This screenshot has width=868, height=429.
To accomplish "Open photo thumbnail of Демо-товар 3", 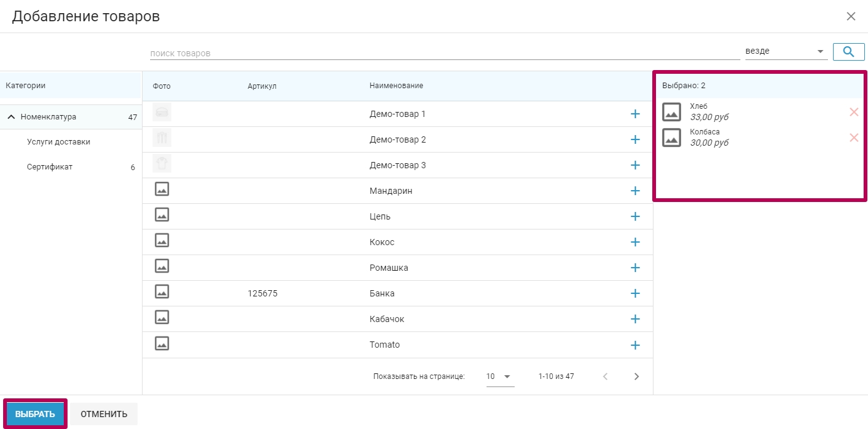I will tap(162, 163).
